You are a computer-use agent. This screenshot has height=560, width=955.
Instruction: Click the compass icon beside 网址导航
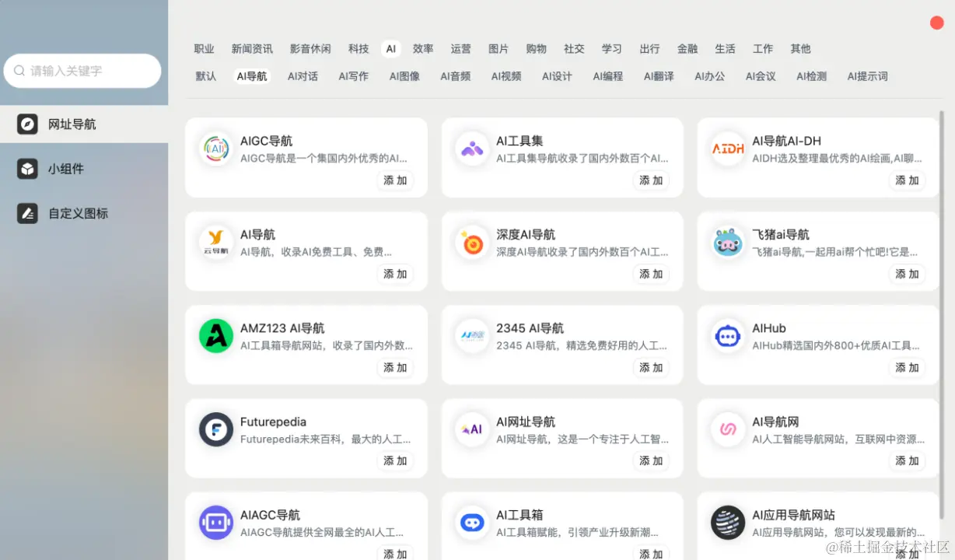coord(27,124)
